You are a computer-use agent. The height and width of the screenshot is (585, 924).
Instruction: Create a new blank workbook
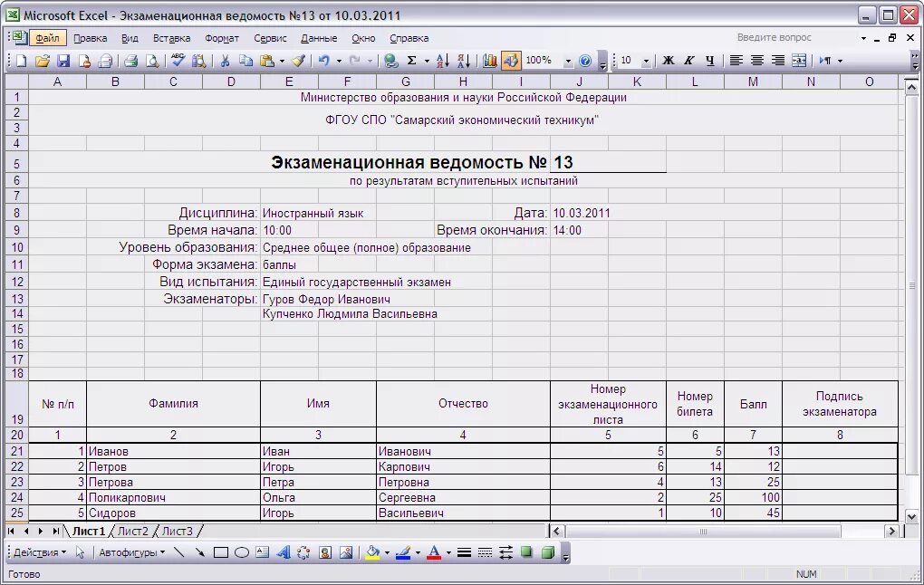click(x=22, y=60)
